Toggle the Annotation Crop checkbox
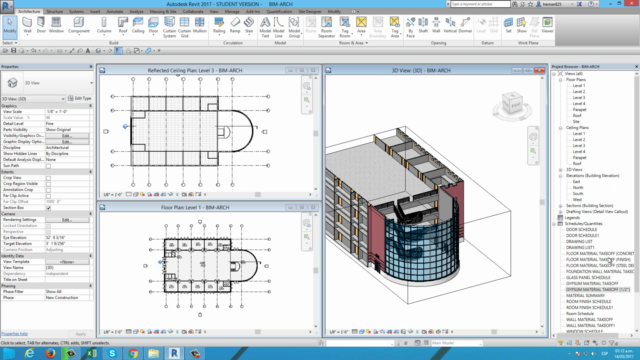 48,190
